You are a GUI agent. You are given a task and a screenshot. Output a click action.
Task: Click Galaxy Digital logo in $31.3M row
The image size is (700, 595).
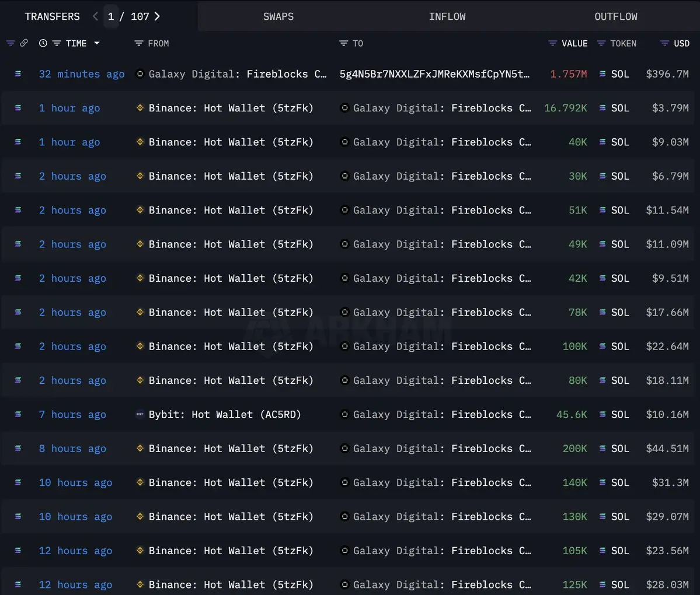point(344,482)
